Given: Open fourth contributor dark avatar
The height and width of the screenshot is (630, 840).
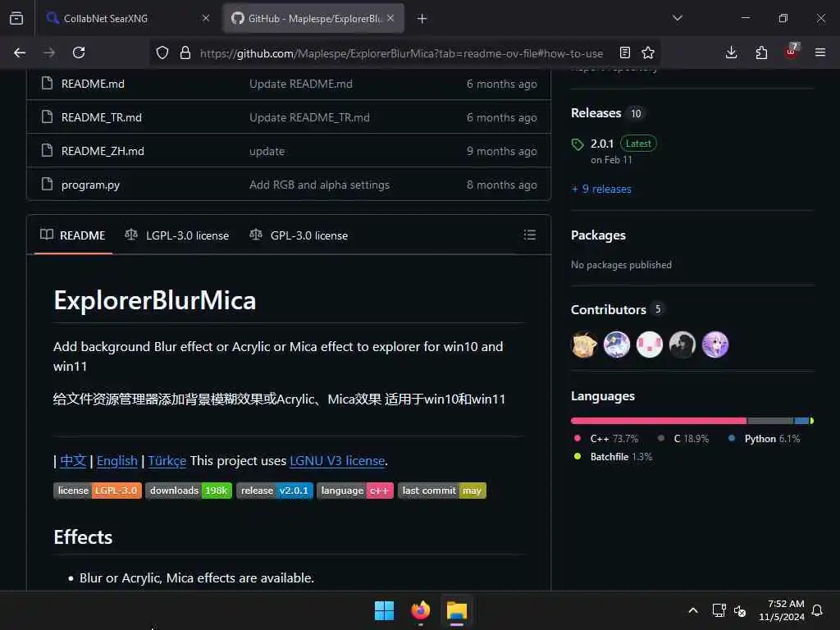Looking at the screenshot, I should [682, 345].
